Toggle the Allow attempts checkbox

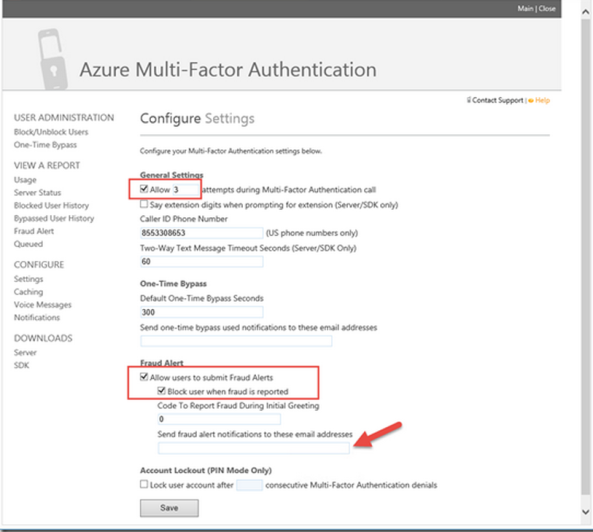pyautogui.click(x=144, y=189)
